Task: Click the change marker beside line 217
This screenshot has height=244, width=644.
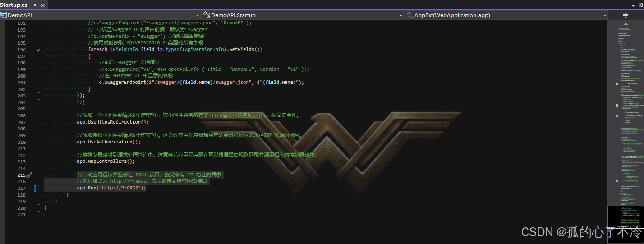Action: [35, 188]
